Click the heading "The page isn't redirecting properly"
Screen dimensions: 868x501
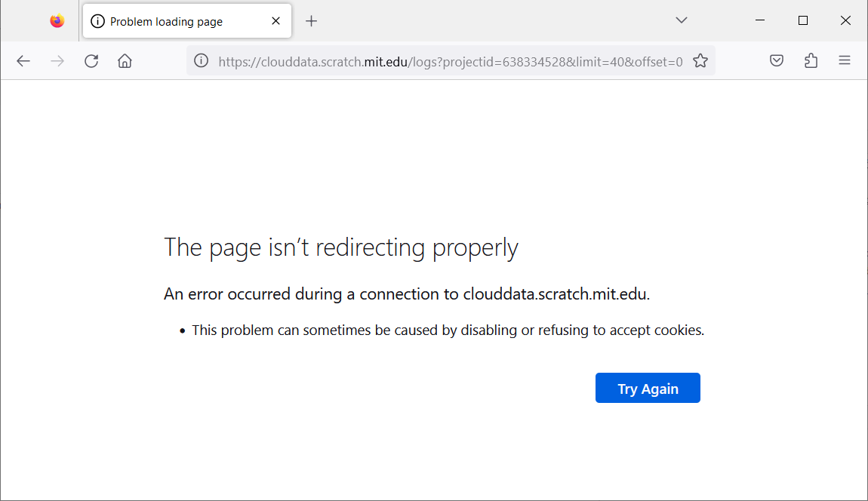click(341, 247)
